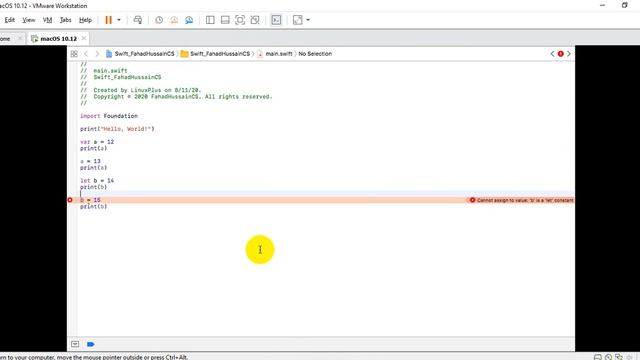Click the print("Hello, World!") line
This screenshot has height=360, width=640.
(x=117, y=129)
